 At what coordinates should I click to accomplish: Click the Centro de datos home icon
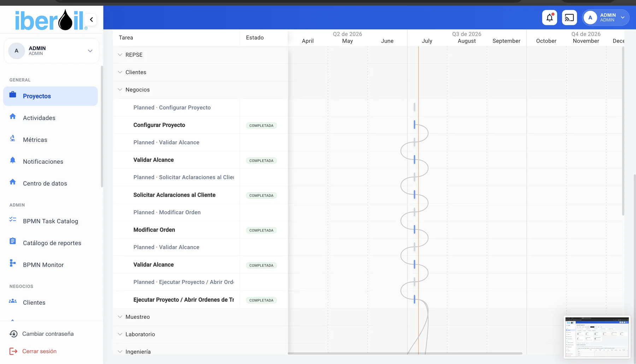tap(13, 182)
